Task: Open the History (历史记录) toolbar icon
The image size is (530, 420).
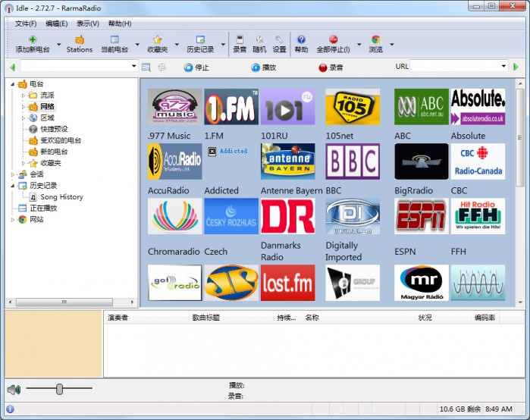Action: (x=200, y=39)
